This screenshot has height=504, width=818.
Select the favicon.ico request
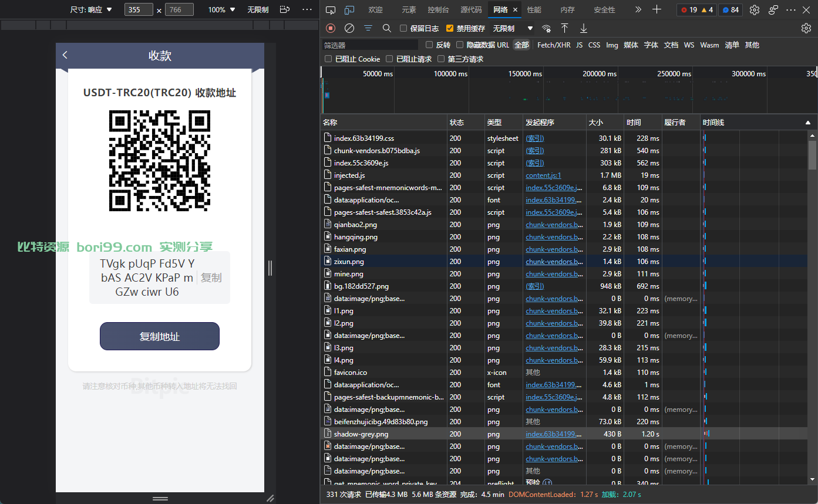click(x=565, y=373)
